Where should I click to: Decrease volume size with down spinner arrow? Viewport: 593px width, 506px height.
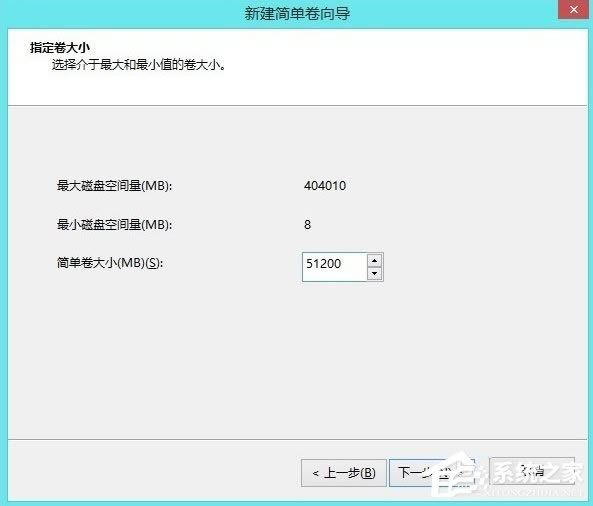coord(374,273)
